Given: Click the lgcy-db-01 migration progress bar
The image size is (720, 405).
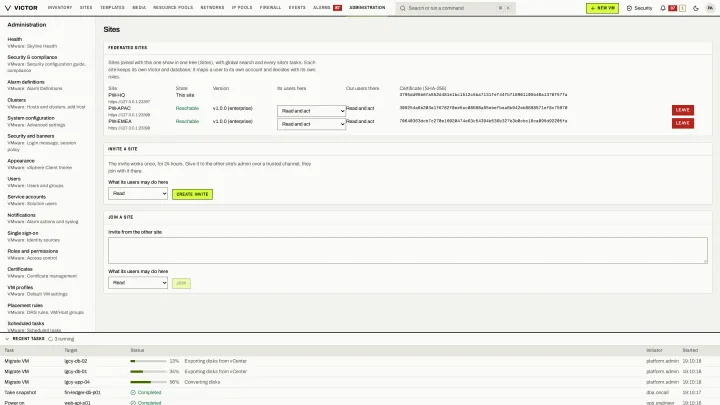Looking at the screenshot, I should 148,371.
